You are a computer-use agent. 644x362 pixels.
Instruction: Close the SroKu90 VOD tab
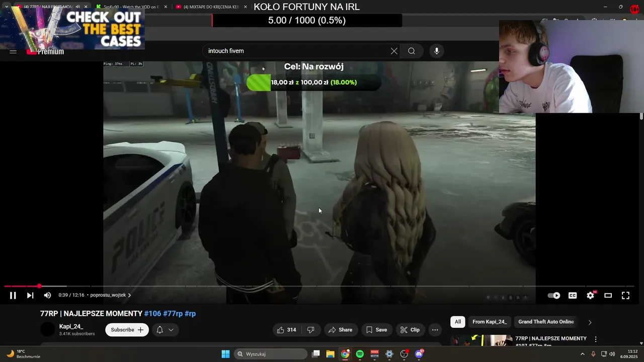point(166,7)
